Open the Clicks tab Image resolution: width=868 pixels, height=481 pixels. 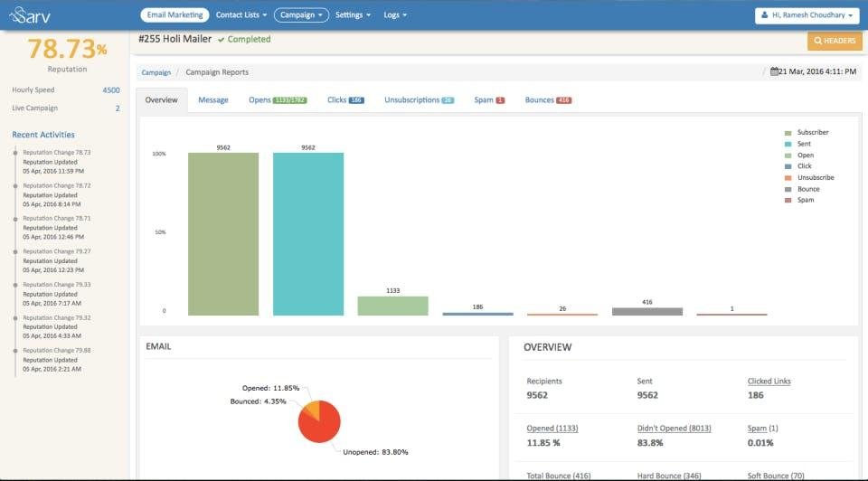336,100
